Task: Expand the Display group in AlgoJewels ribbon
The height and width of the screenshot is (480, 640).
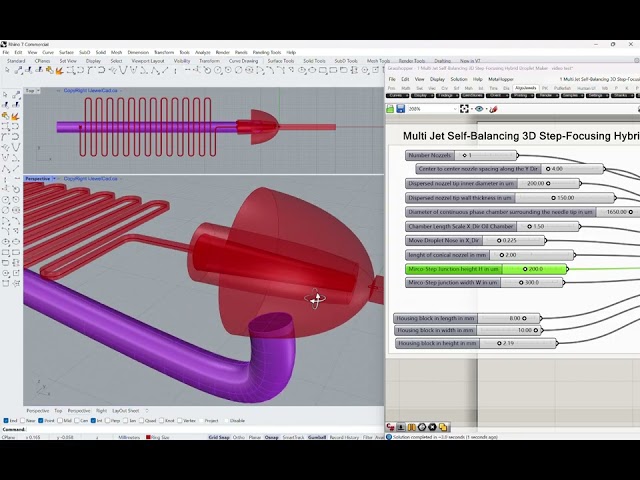Action: coord(422,96)
